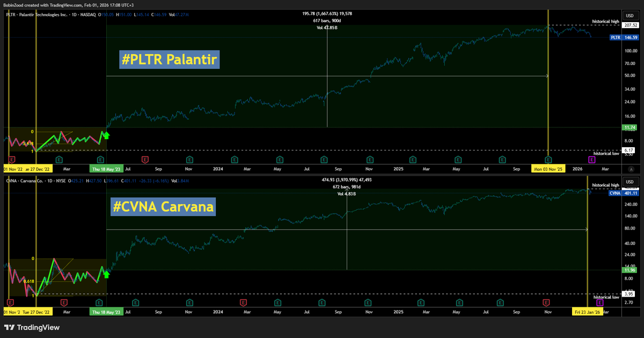Image resolution: width=644 pixels, height=338 pixels.
Task: Select the '#PLTR Palantir' text label
Action: pos(169,60)
